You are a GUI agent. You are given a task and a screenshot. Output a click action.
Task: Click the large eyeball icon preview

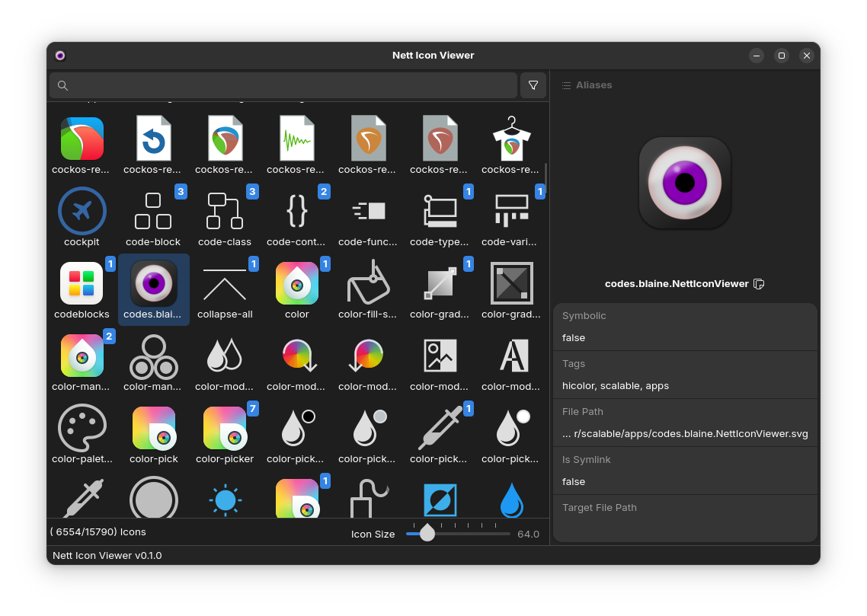click(x=684, y=183)
